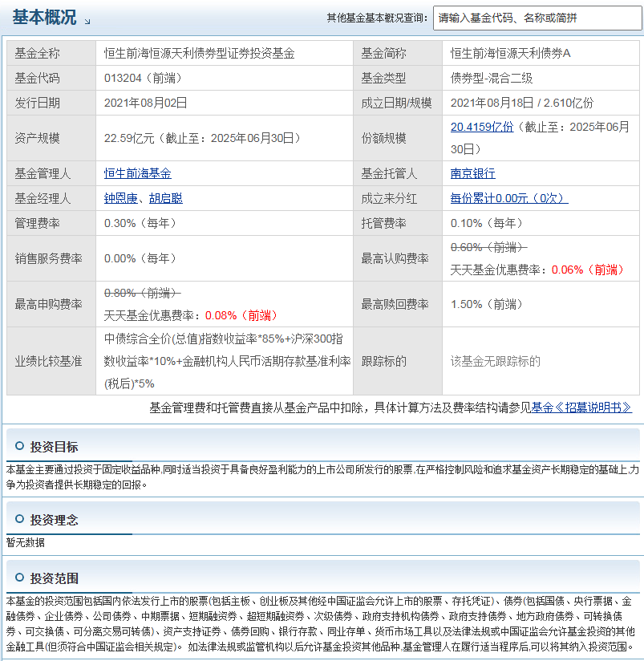Open the 每份累计0.00元（0次） dividend link
644x661 pixels.
pos(509,198)
